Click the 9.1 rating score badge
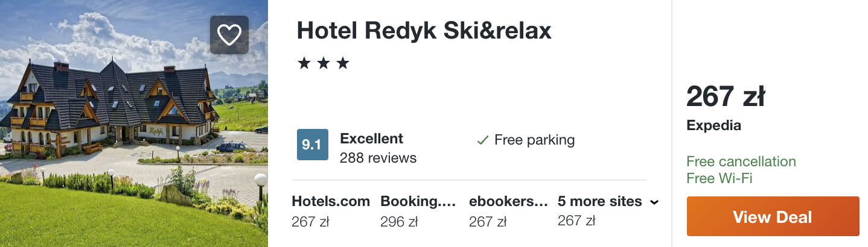The width and height of the screenshot is (868, 247). pos(311,145)
